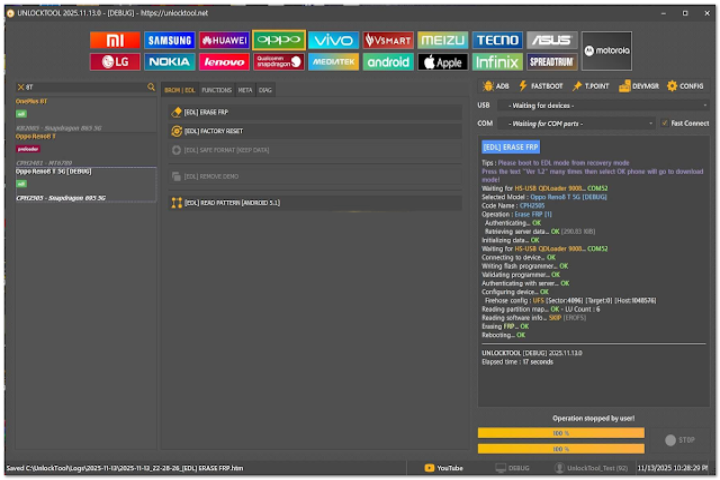The height and width of the screenshot is (480, 720).
Task: Switch to the DIAG tab
Action: 265,90
